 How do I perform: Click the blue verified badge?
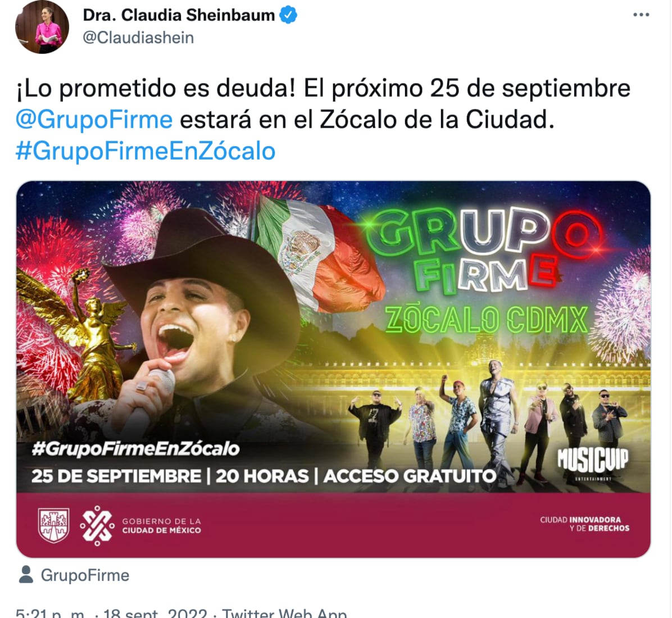pos(288,15)
